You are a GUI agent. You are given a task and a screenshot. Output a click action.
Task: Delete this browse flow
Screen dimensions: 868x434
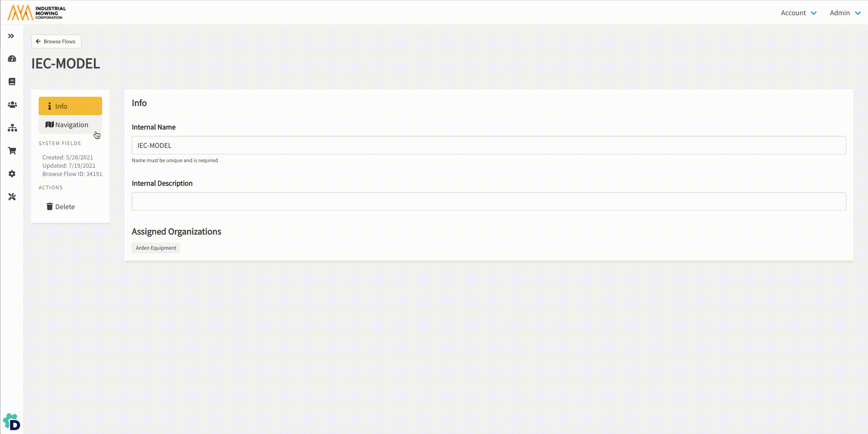pos(64,207)
